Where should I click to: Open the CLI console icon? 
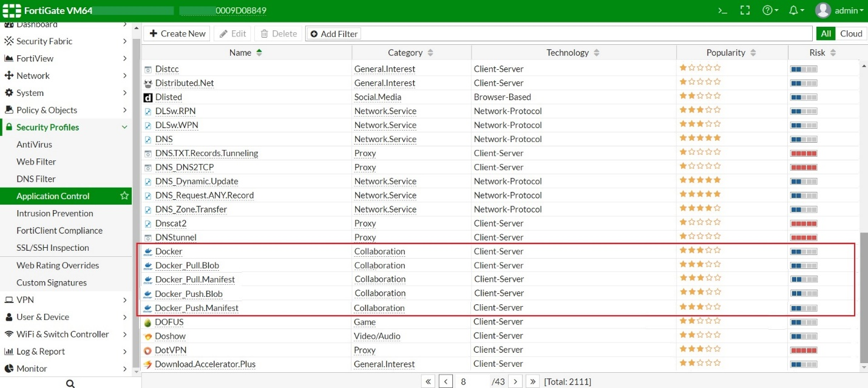(x=722, y=10)
